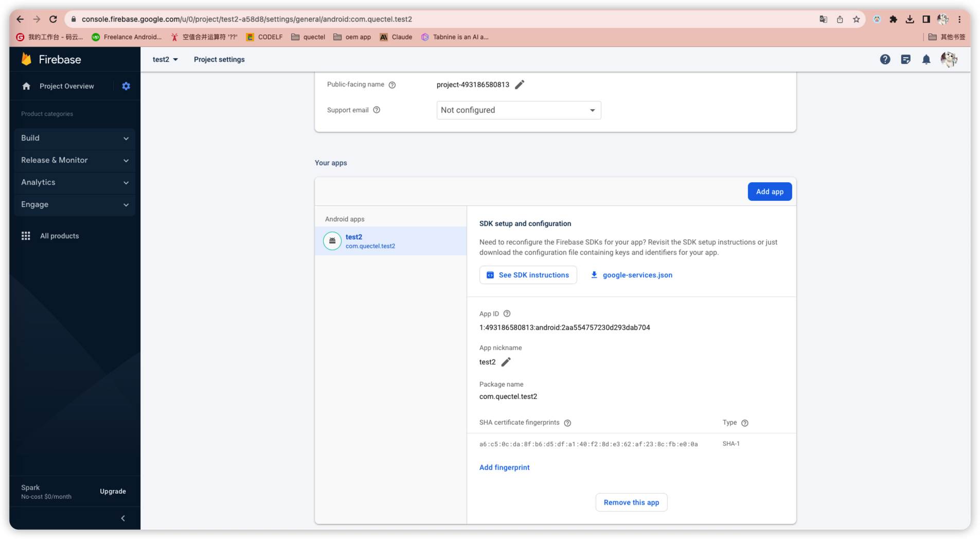Click Remove this app
Viewport: 980px width, 539px height.
[631, 502]
